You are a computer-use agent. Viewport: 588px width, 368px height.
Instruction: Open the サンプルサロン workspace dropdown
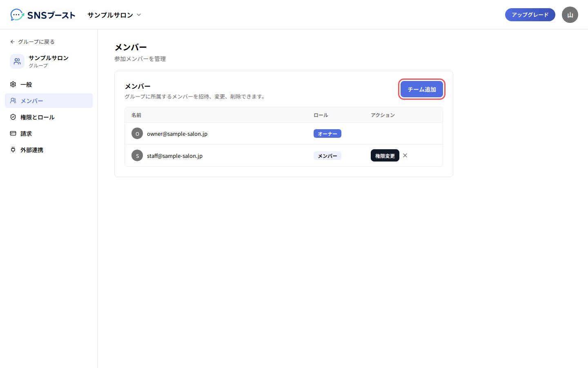(x=114, y=15)
